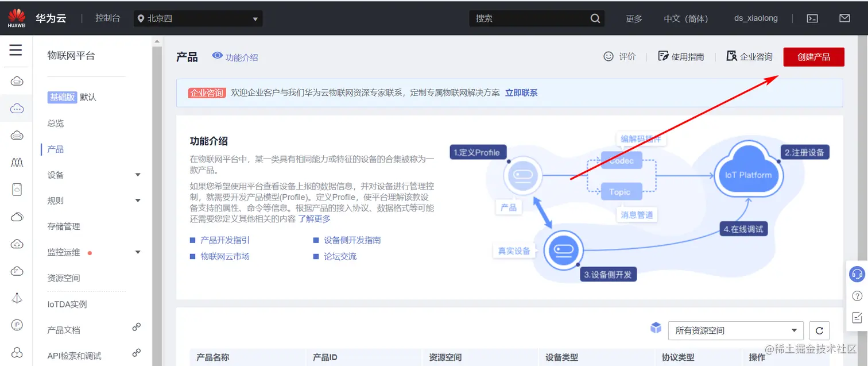Open 资源空间 in the sidebar
This screenshot has height=366, width=868.
[x=64, y=278]
